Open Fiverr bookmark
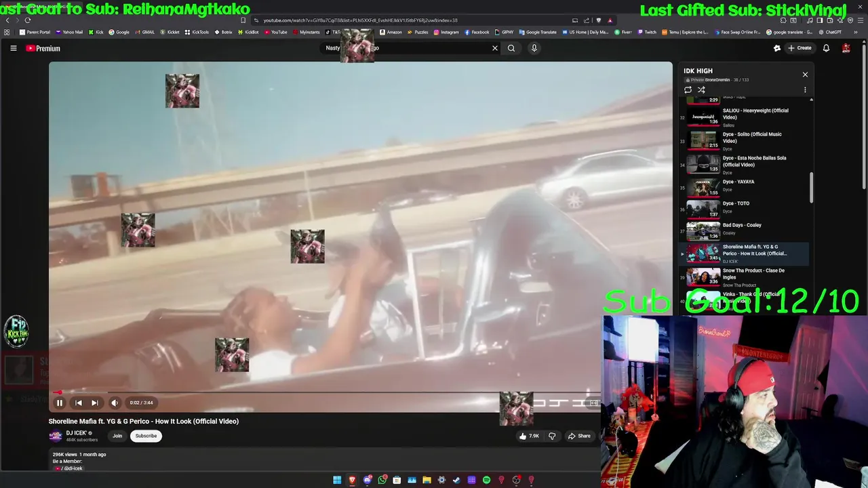Screen dimensions: 868x488 623,32
